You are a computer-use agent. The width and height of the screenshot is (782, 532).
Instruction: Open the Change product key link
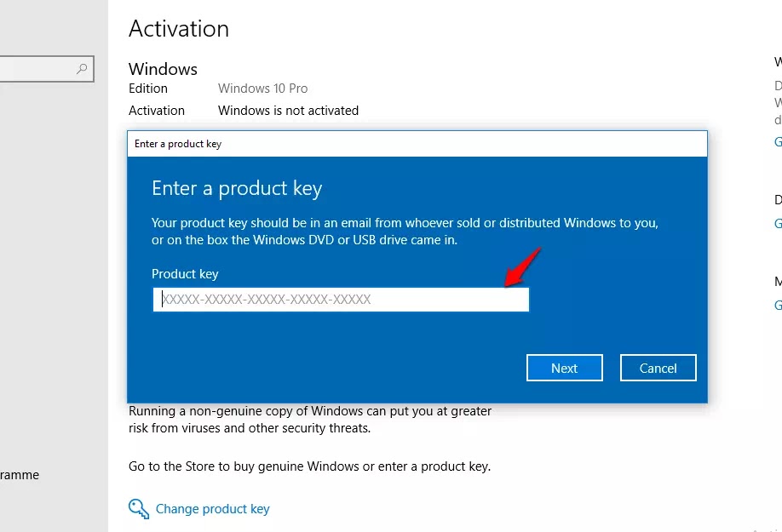tap(212, 509)
